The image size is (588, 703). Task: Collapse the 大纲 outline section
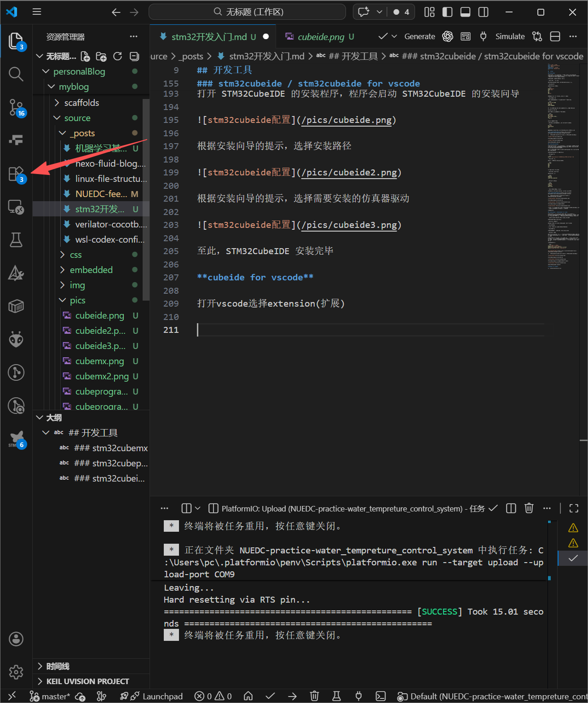tap(54, 418)
